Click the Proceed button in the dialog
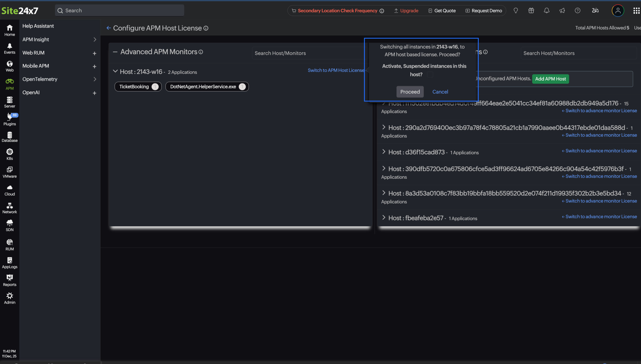641x364 pixels. (410, 92)
